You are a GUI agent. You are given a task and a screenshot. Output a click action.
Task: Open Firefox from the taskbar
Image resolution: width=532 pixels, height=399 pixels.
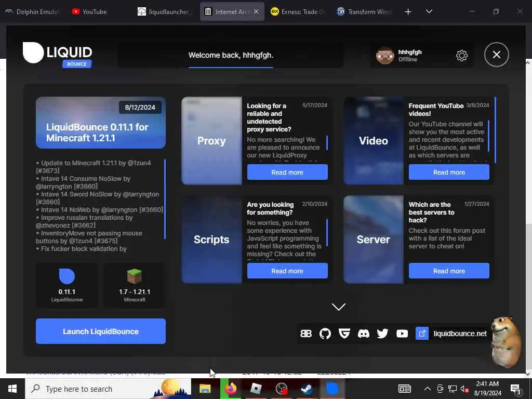pos(231,389)
